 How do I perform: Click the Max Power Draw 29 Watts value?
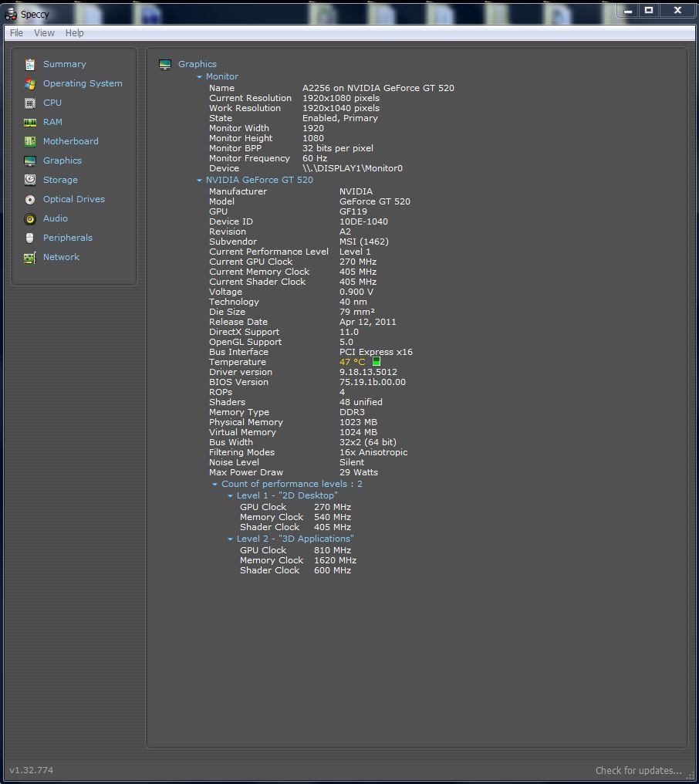(x=359, y=472)
